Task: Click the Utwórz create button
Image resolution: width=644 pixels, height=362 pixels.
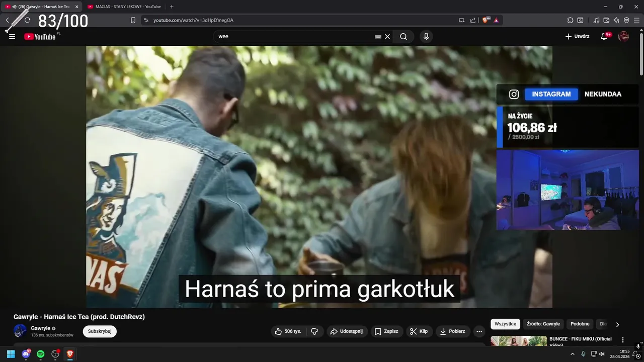Action: pyautogui.click(x=577, y=36)
